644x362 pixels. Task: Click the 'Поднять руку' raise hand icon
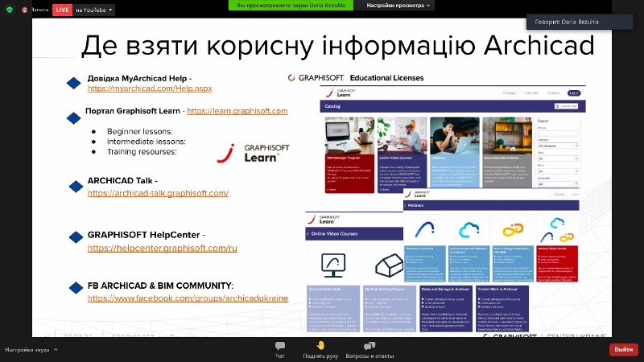(x=320, y=346)
